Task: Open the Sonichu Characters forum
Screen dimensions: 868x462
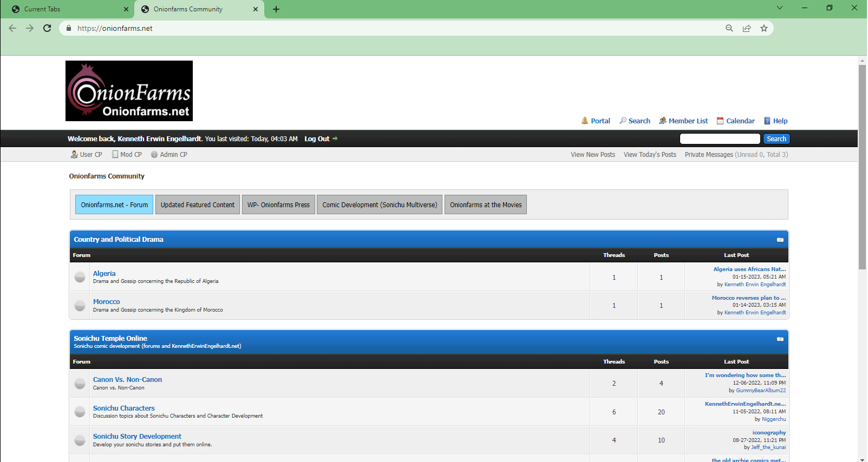Action: pyautogui.click(x=123, y=408)
